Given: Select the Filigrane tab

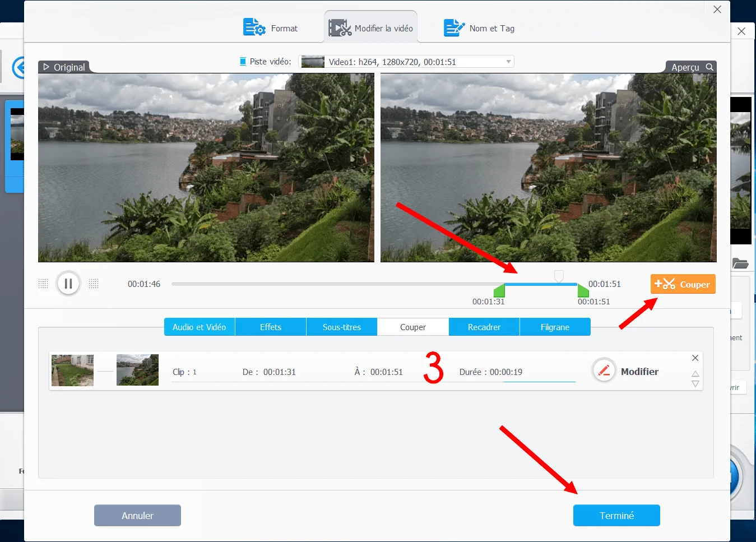Looking at the screenshot, I should [x=555, y=327].
